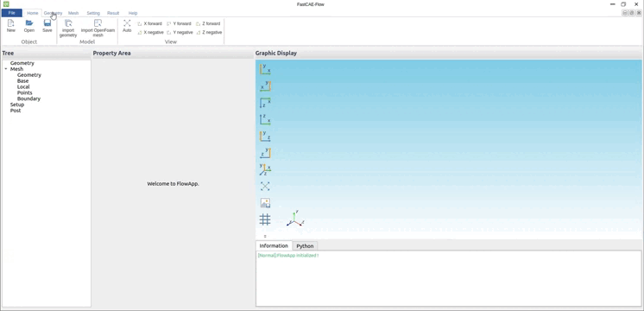Screen dimensions: 644x311
Task: Minimize the ribbon's inner subwindow button
Action: [x=625, y=13]
